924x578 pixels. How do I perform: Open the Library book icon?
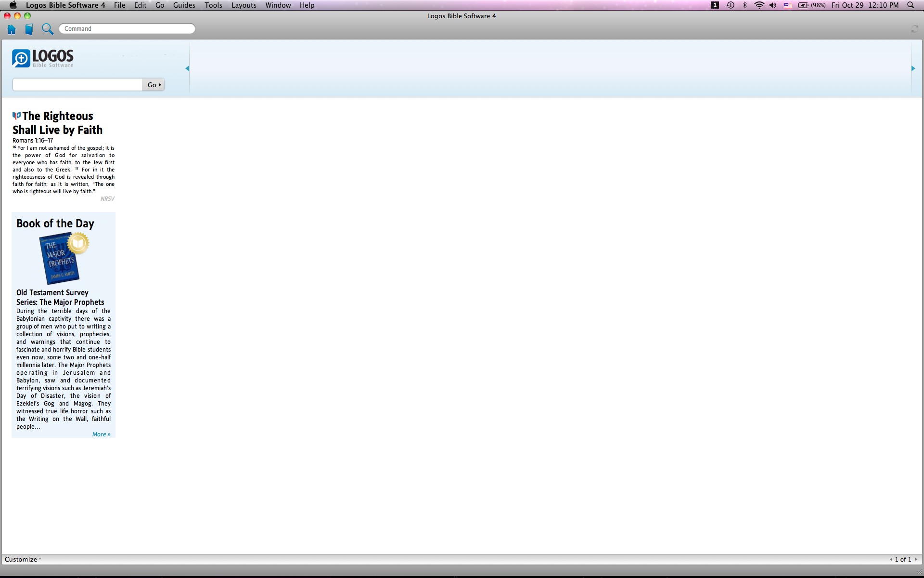29,29
